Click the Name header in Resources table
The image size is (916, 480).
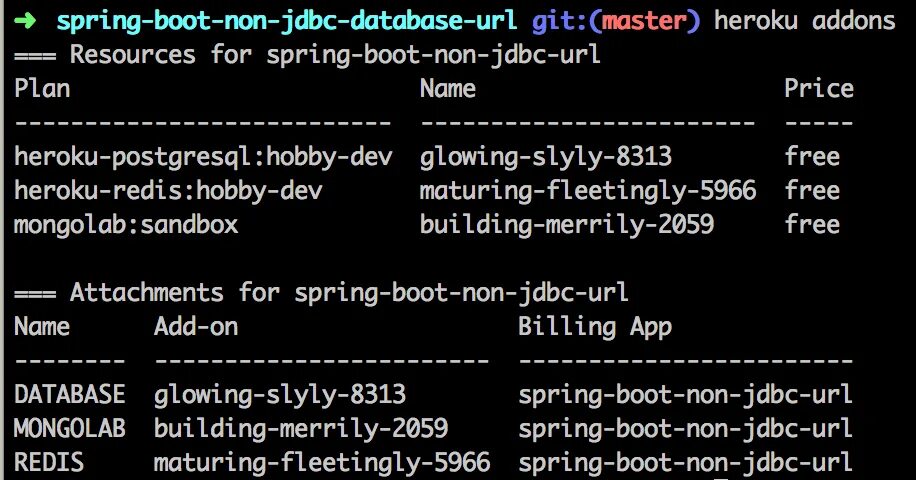(447, 89)
